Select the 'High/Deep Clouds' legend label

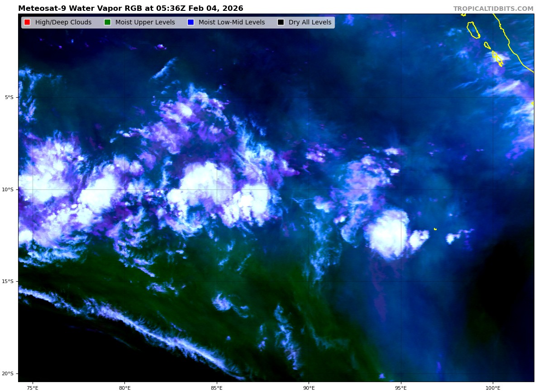[63, 23]
